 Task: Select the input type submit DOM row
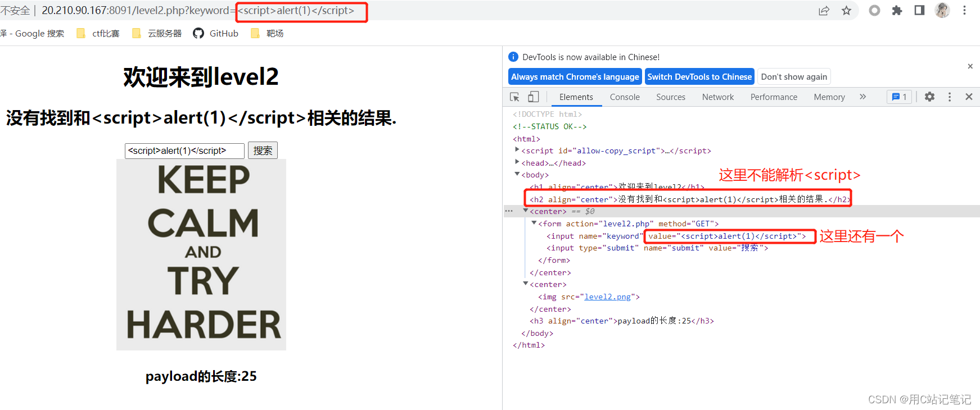pyautogui.click(x=657, y=248)
